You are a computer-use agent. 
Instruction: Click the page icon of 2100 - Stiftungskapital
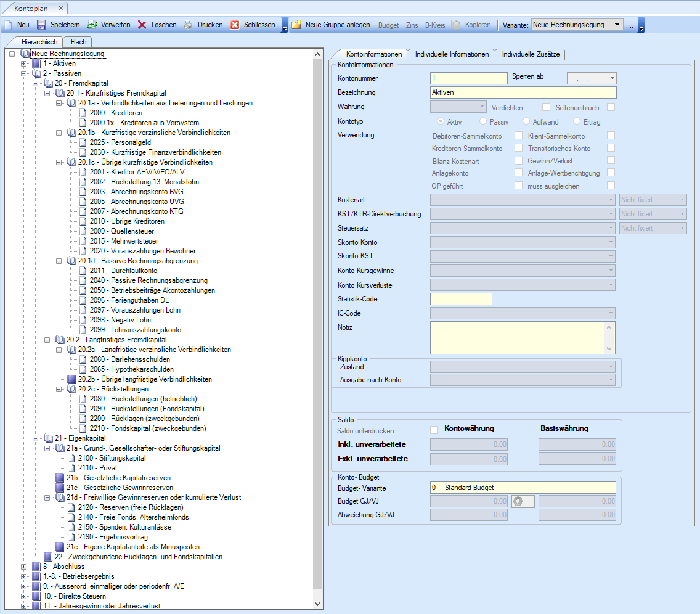71,458
